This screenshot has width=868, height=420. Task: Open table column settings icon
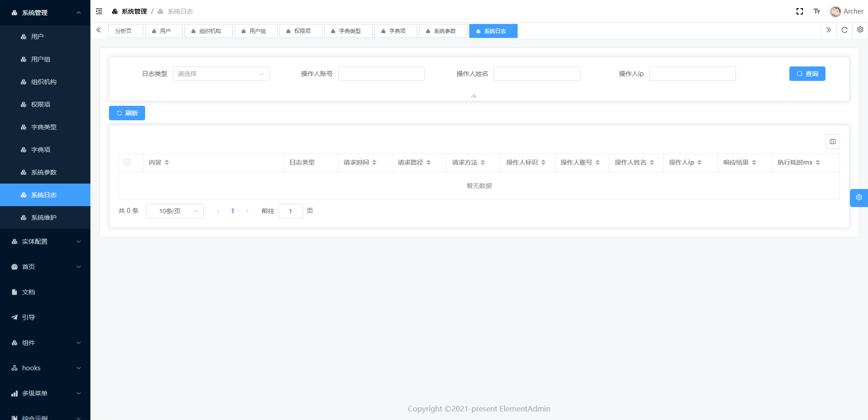(x=833, y=142)
